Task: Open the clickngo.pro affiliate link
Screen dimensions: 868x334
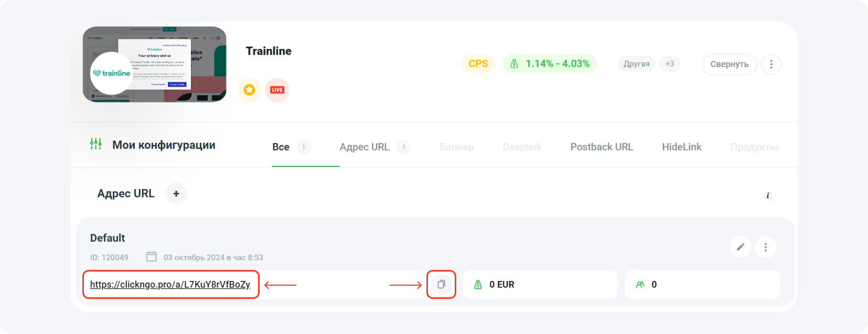Action: 170,285
